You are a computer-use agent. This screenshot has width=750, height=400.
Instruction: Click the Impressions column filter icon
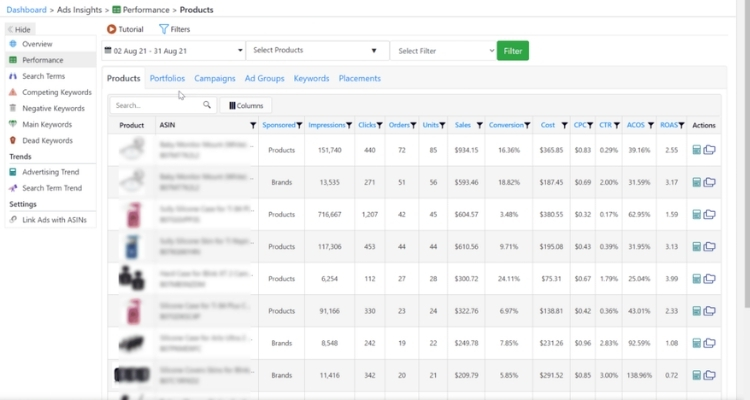[x=349, y=125]
